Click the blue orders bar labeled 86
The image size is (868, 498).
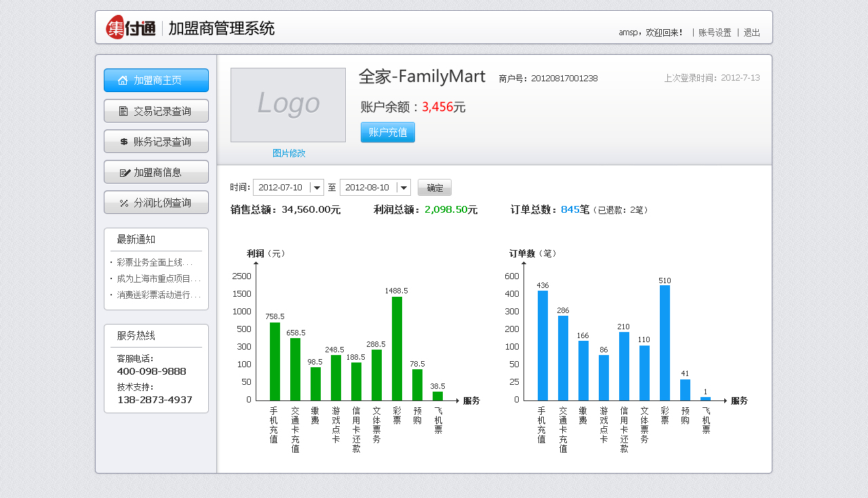coord(604,377)
